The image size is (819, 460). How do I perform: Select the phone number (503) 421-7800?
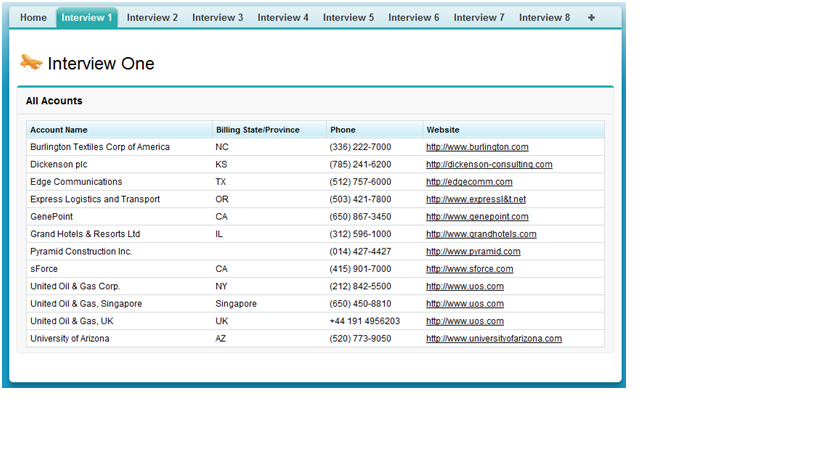pyautogui.click(x=360, y=199)
